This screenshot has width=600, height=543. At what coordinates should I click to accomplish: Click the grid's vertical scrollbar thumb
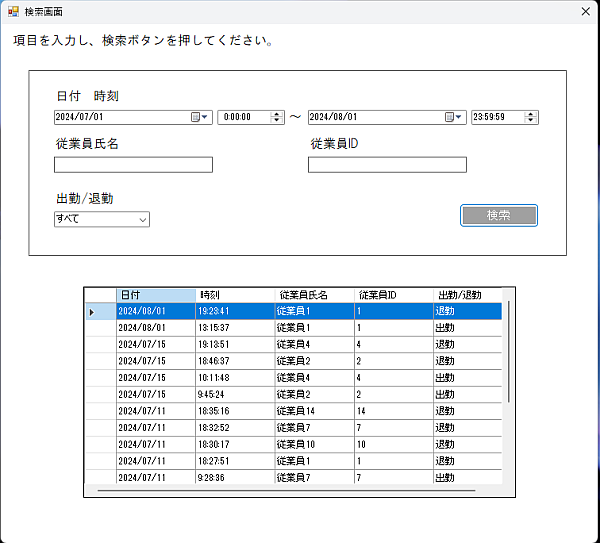click(509, 352)
